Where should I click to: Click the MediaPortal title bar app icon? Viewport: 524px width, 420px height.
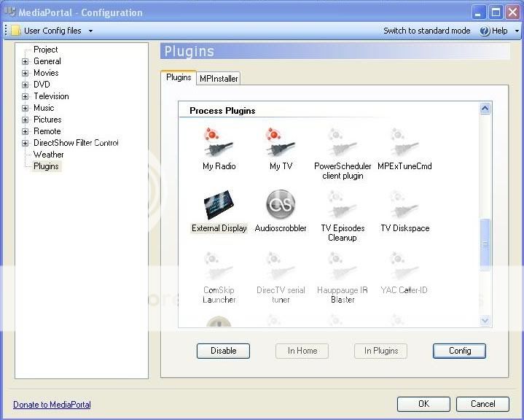pyautogui.click(x=10, y=12)
